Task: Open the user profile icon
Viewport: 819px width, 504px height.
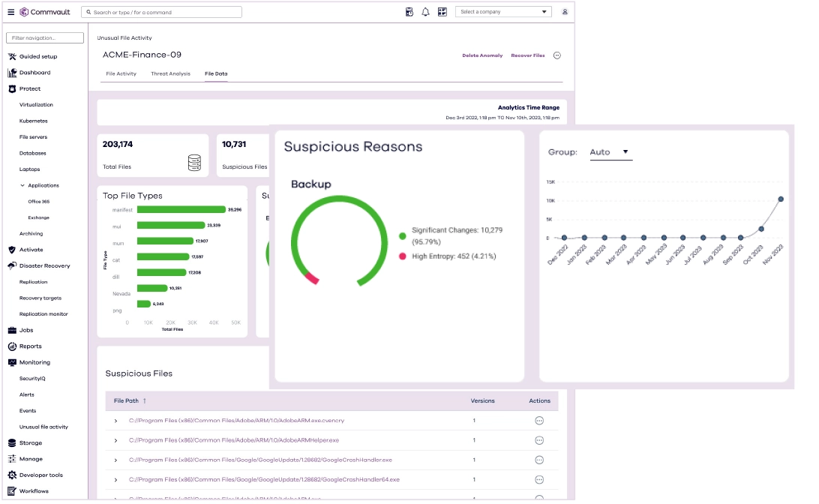Action: (564, 12)
